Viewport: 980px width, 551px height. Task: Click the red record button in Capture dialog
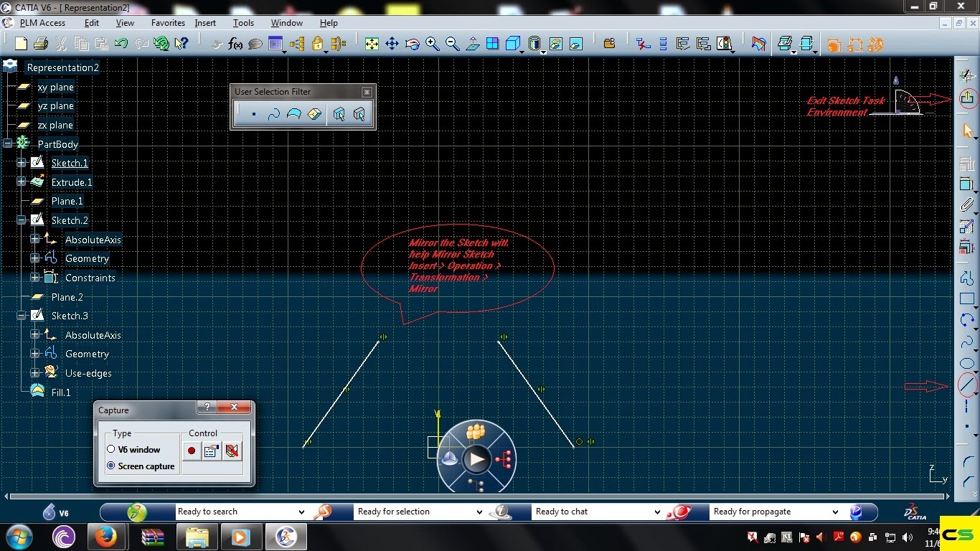point(191,451)
